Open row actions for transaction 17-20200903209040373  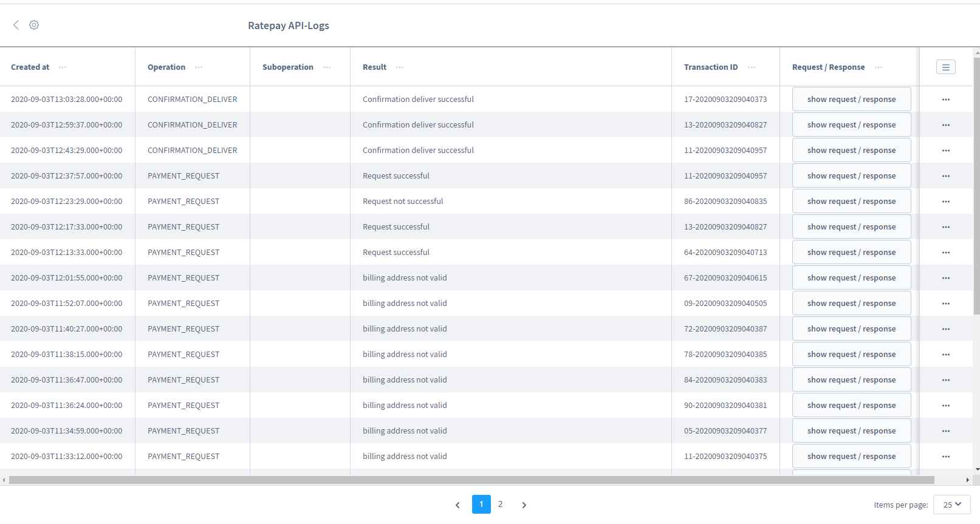[x=946, y=100]
